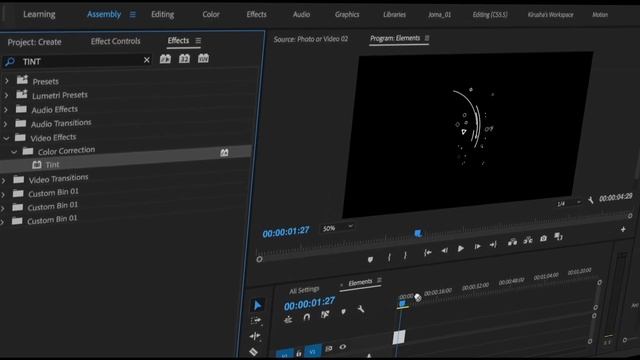Expand the Video Transitions folder

(4, 180)
